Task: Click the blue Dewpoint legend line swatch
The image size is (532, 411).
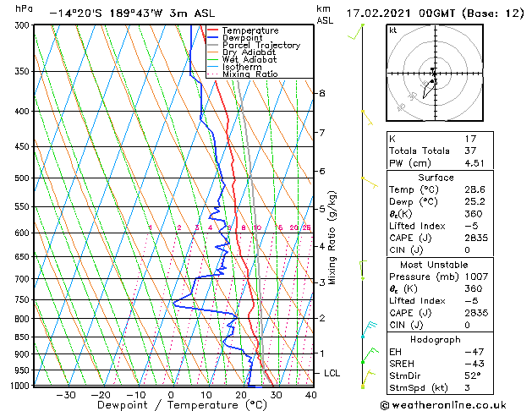Action: coord(212,37)
